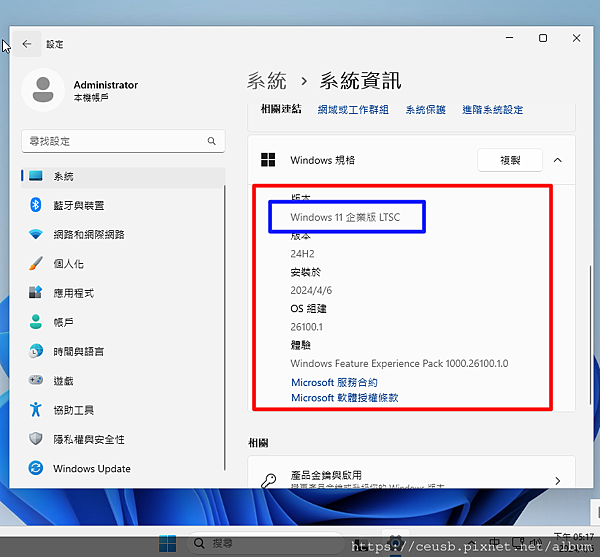
Task: Close the 設定 window
Action: [576, 38]
